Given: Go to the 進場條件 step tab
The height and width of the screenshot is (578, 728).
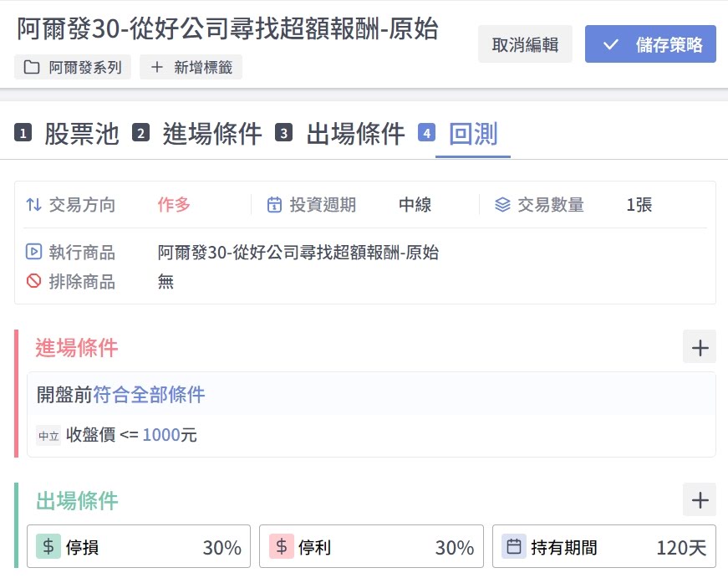Looking at the screenshot, I should (211, 134).
